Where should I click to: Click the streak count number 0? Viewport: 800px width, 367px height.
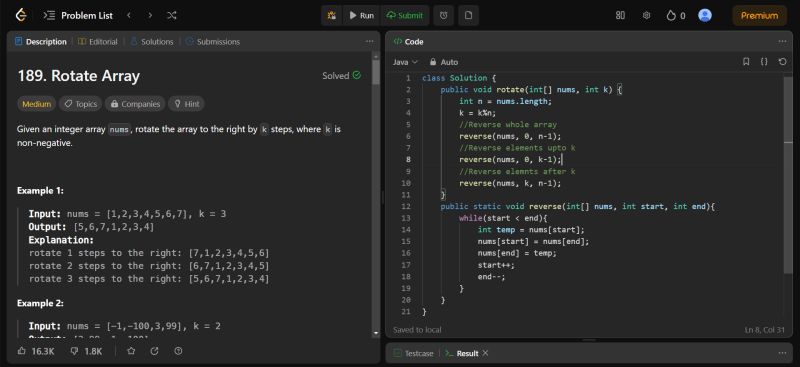[683, 16]
